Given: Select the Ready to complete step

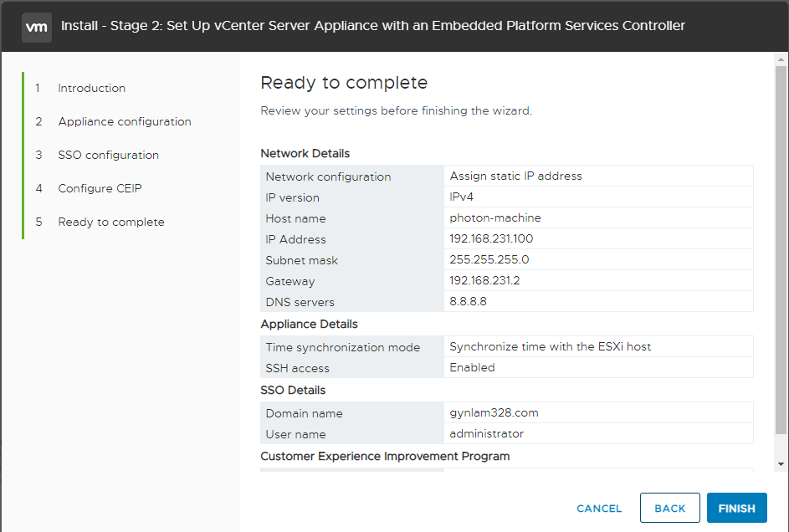Looking at the screenshot, I should coord(111,222).
